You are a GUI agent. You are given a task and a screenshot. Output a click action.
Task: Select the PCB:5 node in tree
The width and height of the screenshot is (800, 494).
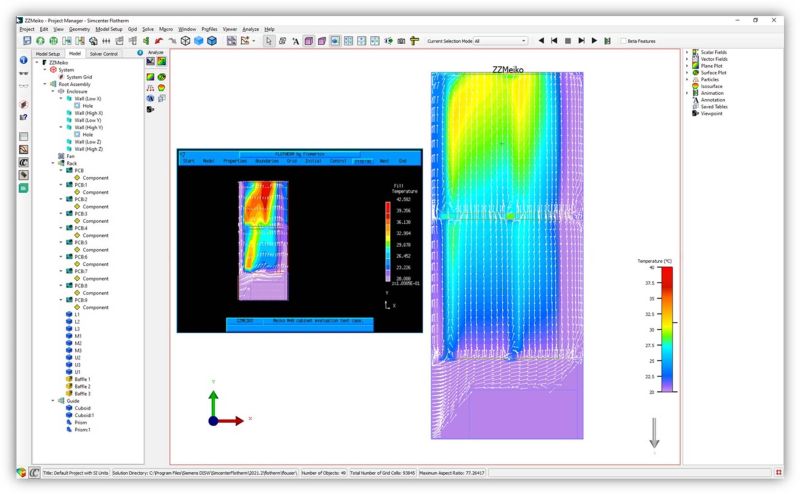81,242
